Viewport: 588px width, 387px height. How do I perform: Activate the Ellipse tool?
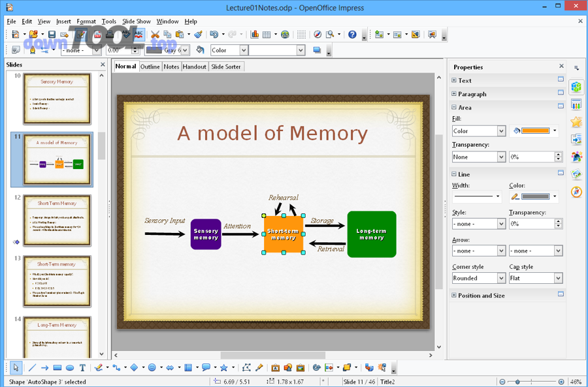(x=69, y=367)
